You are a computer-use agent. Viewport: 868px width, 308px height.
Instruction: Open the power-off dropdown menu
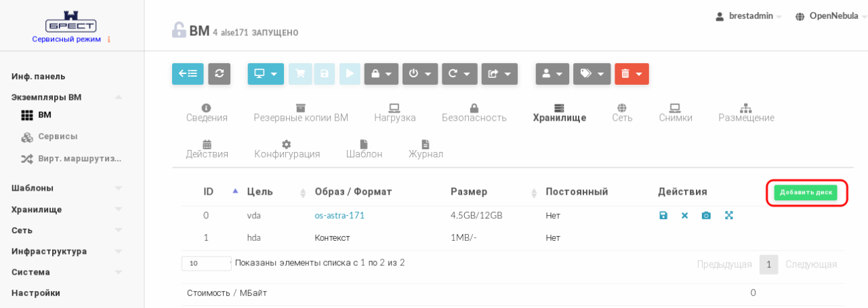pyautogui.click(x=420, y=74)
